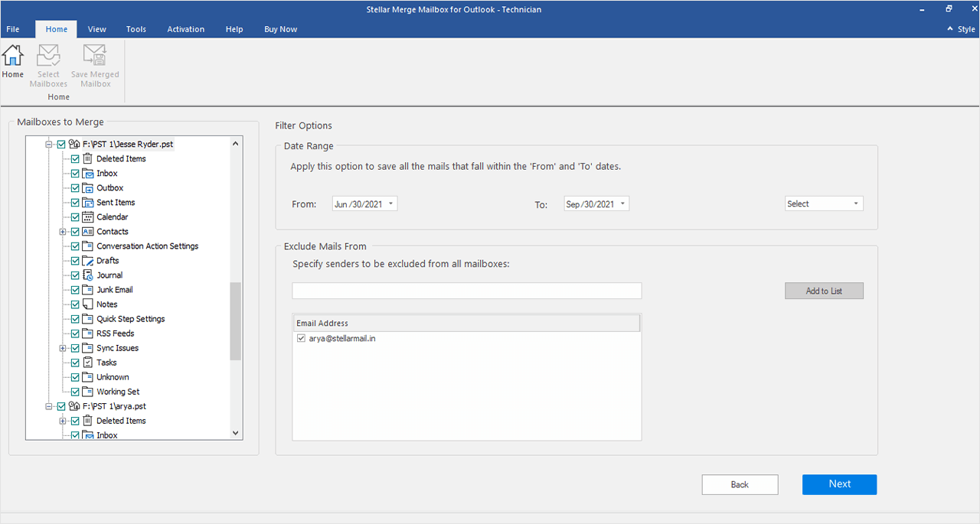Click the Email Address column header
The width and height of the screenshot is (980, 524).
pyautogui.click(x=466, y=323)
